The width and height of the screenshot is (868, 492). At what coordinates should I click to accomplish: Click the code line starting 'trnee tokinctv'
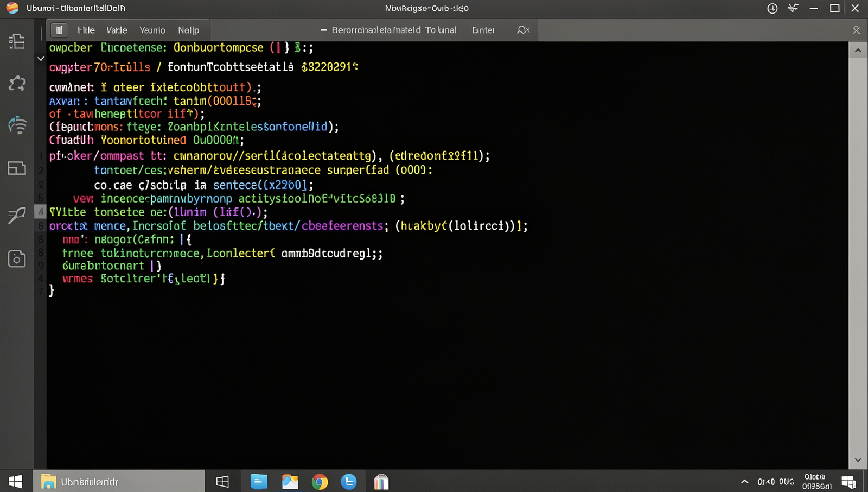point(222,253)
